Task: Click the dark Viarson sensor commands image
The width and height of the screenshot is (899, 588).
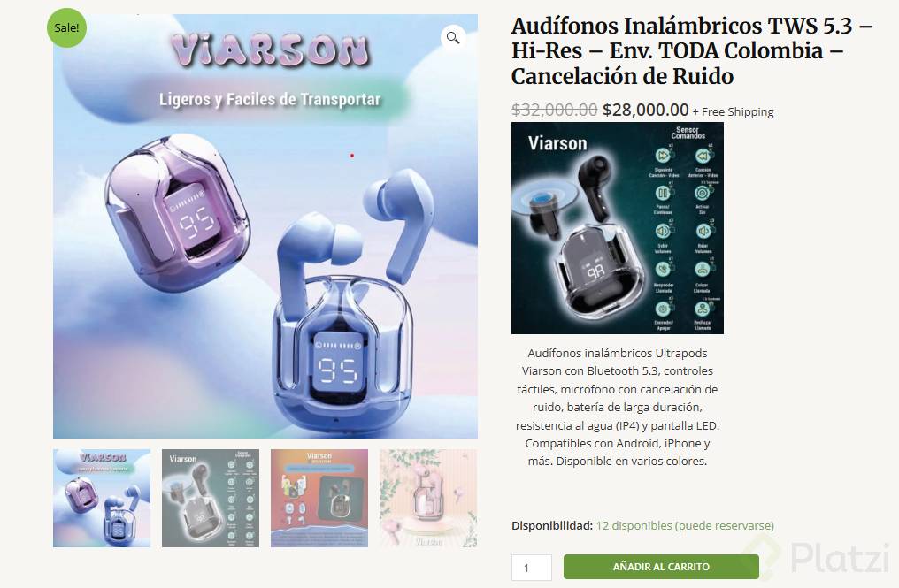Action: point(618,228)
